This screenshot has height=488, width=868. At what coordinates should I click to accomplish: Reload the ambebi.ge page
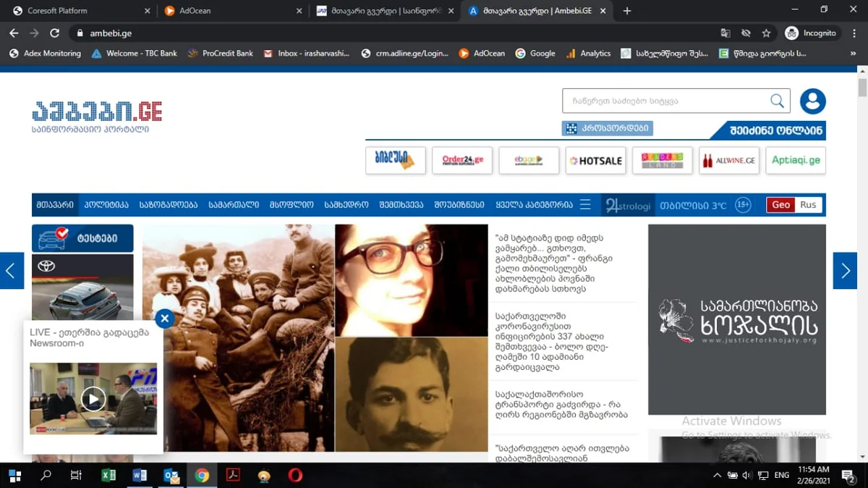54,33
